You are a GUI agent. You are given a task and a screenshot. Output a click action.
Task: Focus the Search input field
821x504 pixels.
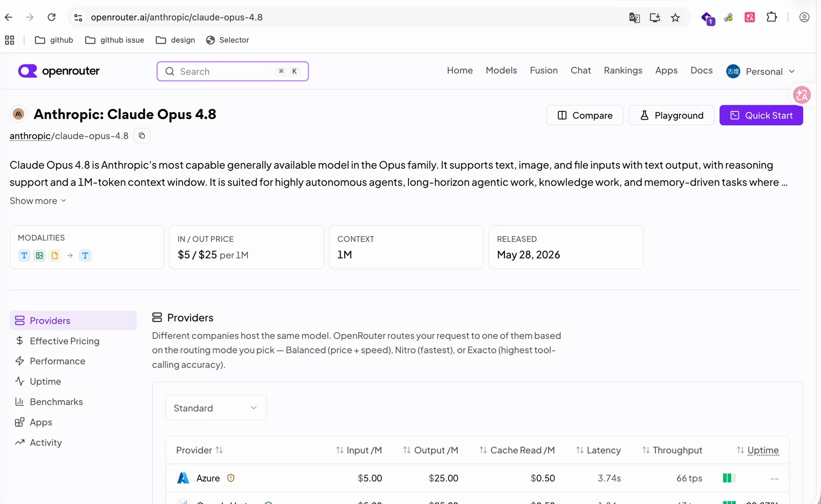pyautogui.click(x=232, y=71)
